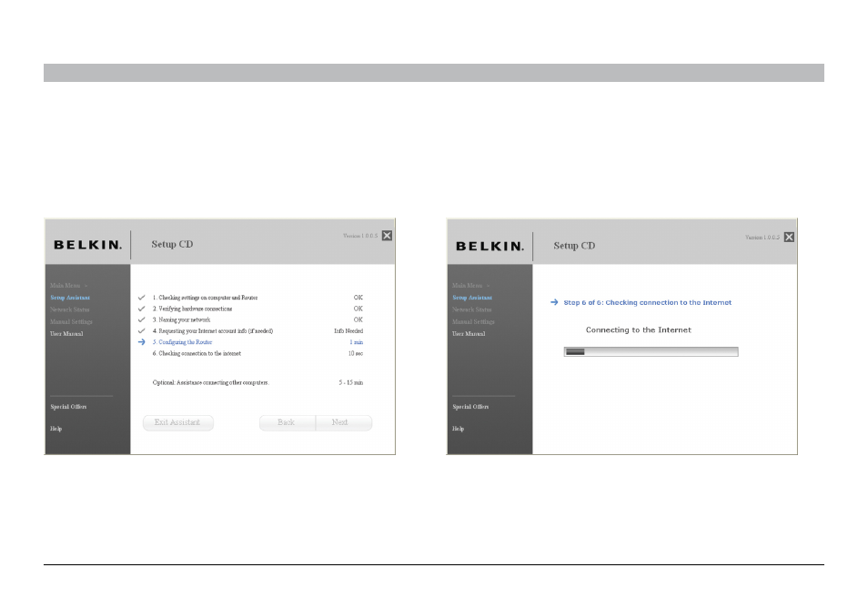Click checkmark beside Checking settings on computer
Image resolution: width=868 pixels, height=608 pixels.
point(142,298)
